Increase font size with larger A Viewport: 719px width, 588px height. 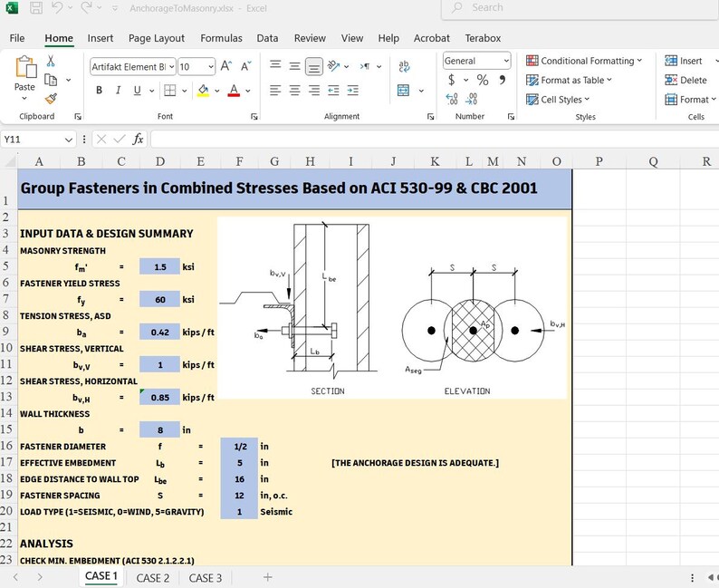tap(226, 66)
